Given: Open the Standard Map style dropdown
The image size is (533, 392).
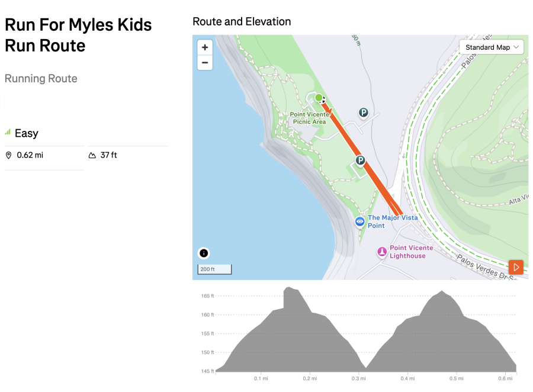Looking at the screenshot, I should 492,47.
